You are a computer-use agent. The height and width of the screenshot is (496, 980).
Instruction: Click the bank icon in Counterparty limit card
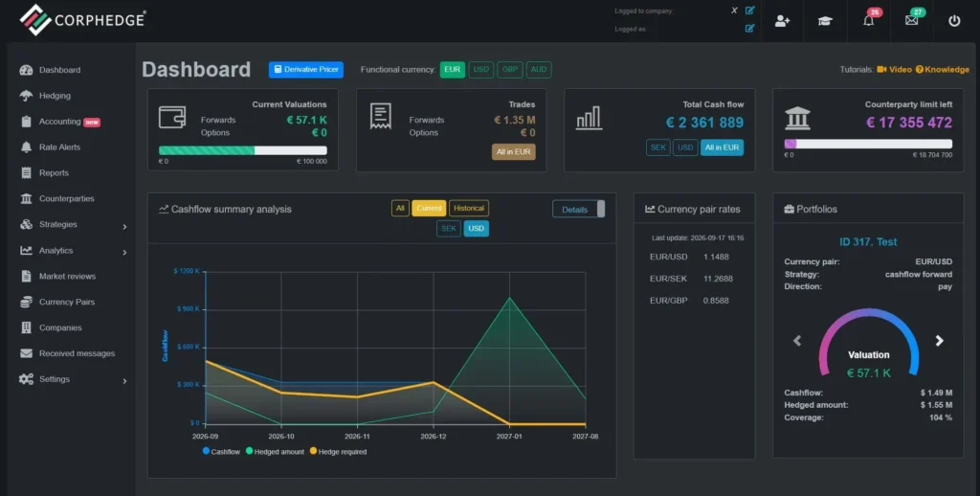pyautogui.click(x=797, y=118)
